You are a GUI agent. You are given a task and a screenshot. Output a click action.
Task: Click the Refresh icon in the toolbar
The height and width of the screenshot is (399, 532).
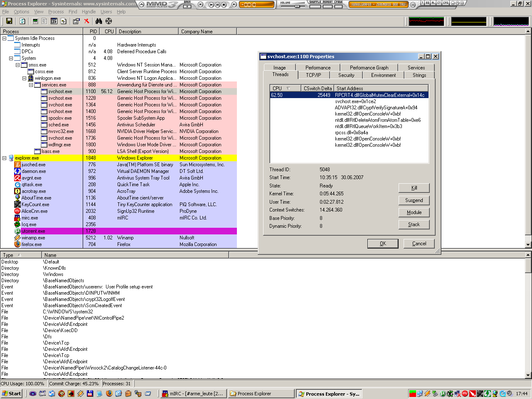[22, 21]
